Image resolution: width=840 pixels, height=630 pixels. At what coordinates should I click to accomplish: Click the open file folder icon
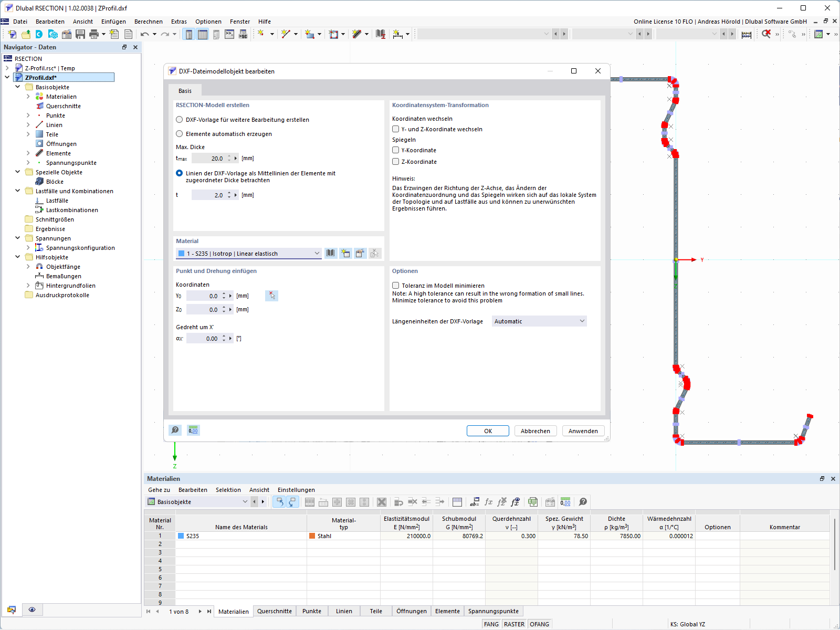25,34
